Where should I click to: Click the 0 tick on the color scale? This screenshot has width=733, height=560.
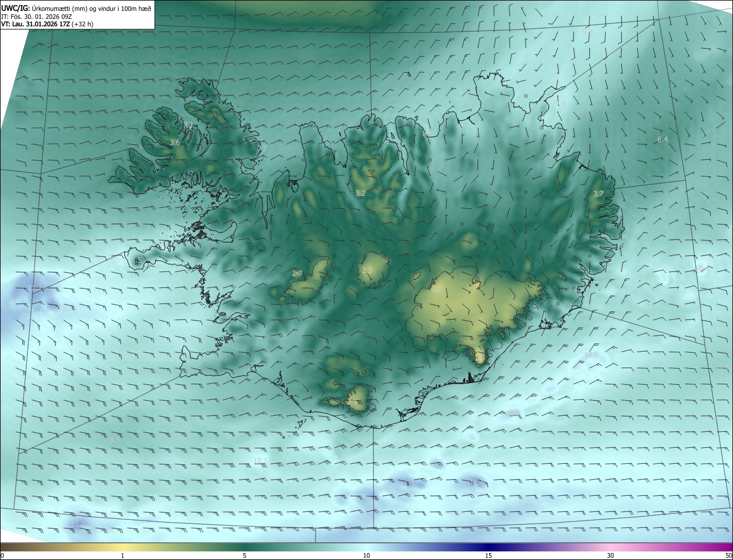click(2, 556)
